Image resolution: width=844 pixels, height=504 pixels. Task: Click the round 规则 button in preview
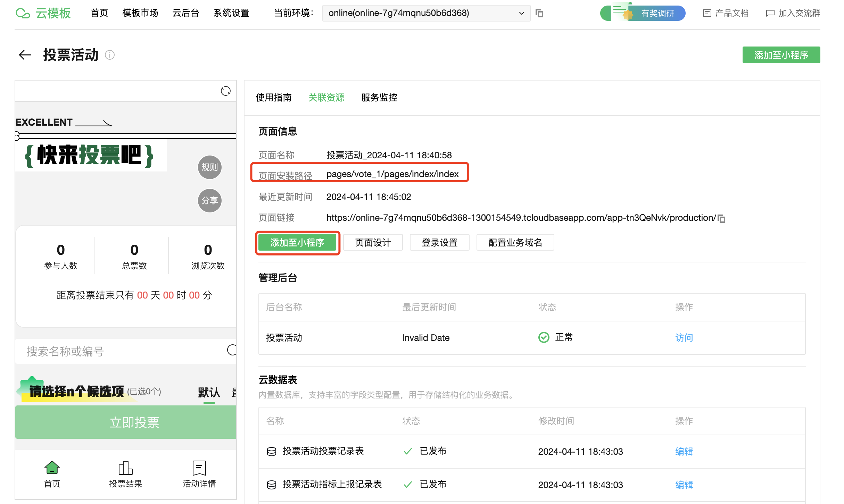click(209, 167)
